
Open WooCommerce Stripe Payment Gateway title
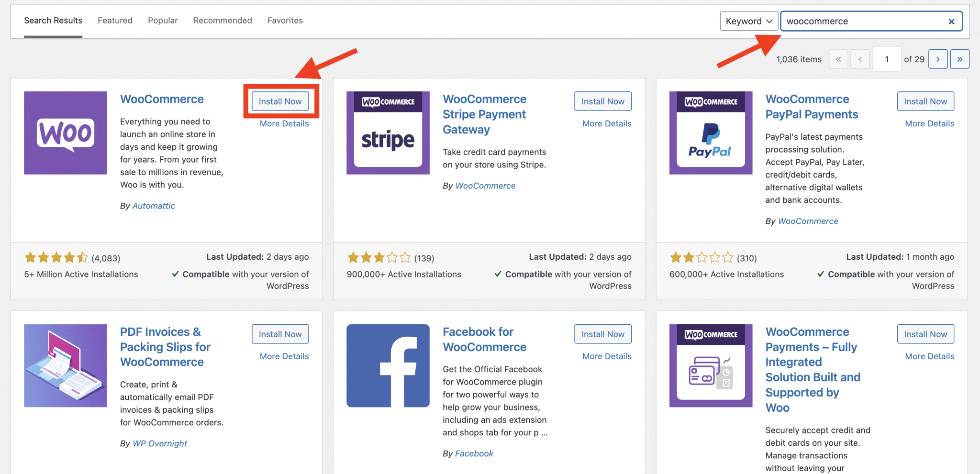point(484,114)
